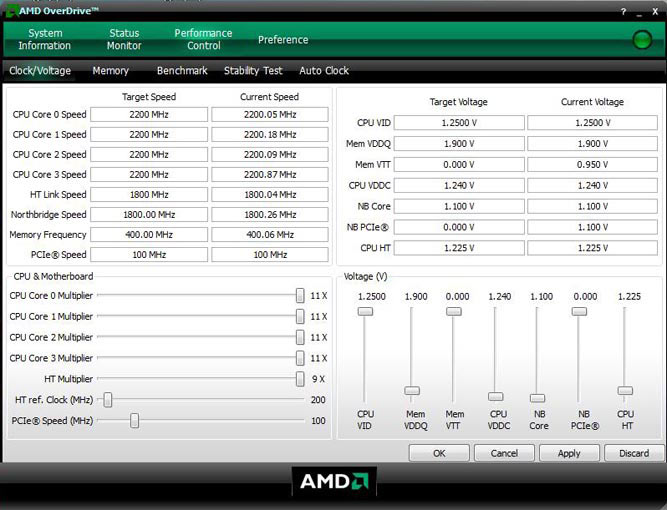Click current 400.06 MHz memory value
Screen dimensions: 667x510
click(270, 234)
